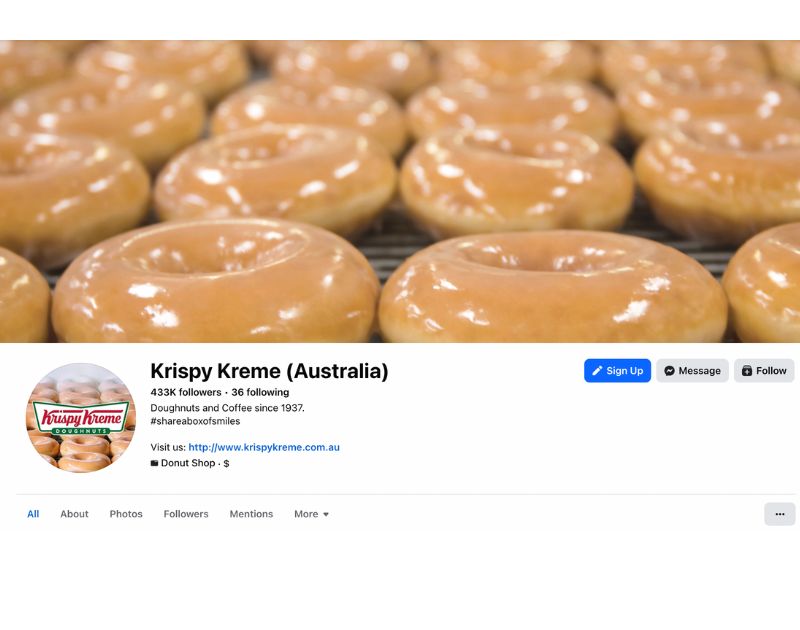The height and width of the screenshot is (630, 800).
Task: Visit the krispykreme.com.au website link
Action: point(264,447)
